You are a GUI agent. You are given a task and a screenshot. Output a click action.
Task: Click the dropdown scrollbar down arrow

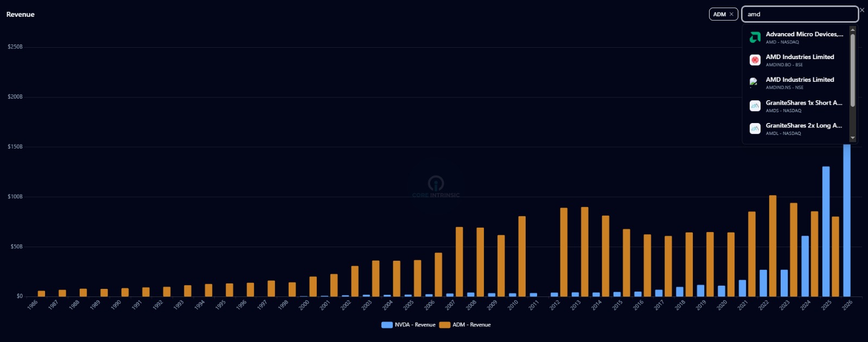tap(852, 138)
